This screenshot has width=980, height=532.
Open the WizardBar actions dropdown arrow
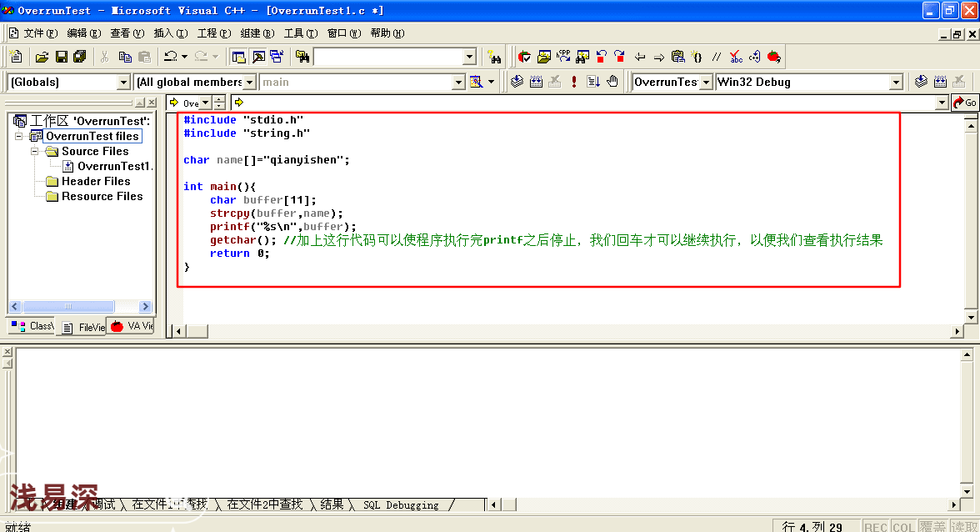point(492,82)
